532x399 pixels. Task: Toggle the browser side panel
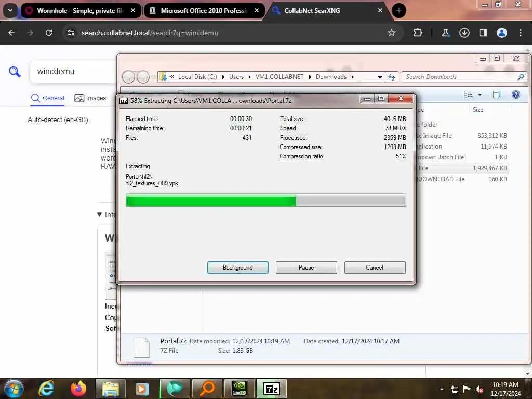click(483, 33)
